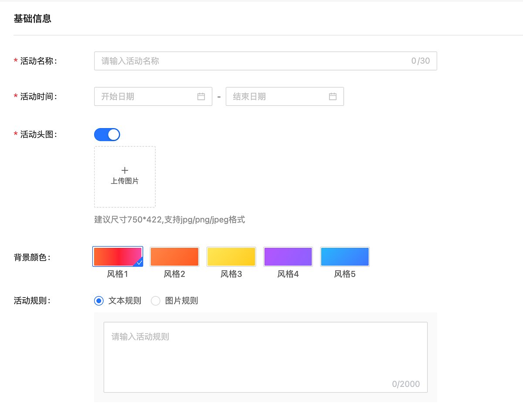523x420 pixels.
Task: Click the 风格5 label text
Action: (x=345, y=274)
